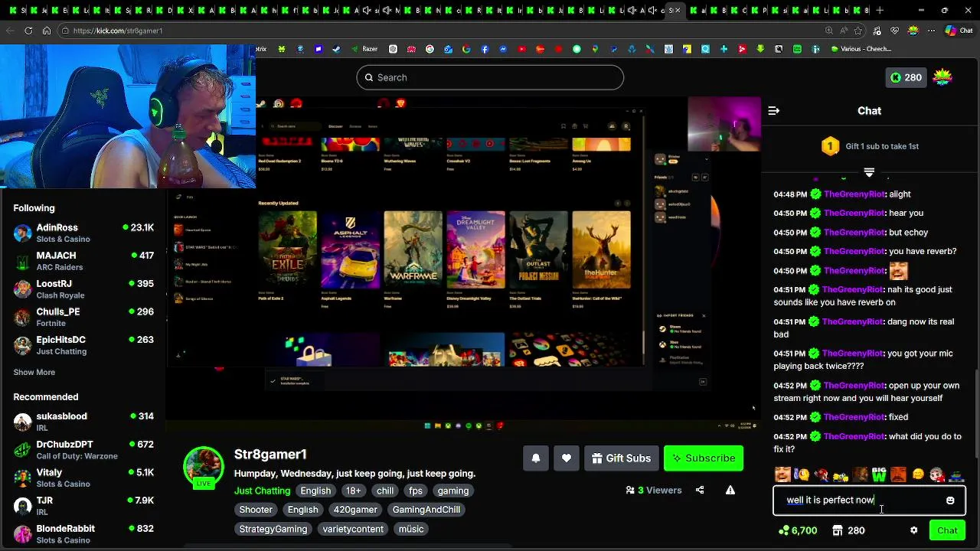Open the Razer bookmark
This screenshot has width=980, height=551.
click(364, 49)
